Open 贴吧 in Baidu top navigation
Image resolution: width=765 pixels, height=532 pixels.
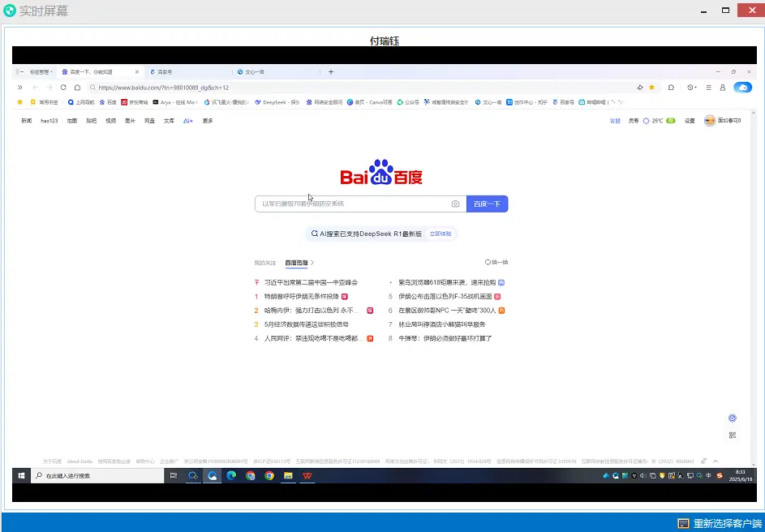click(92, 121)
